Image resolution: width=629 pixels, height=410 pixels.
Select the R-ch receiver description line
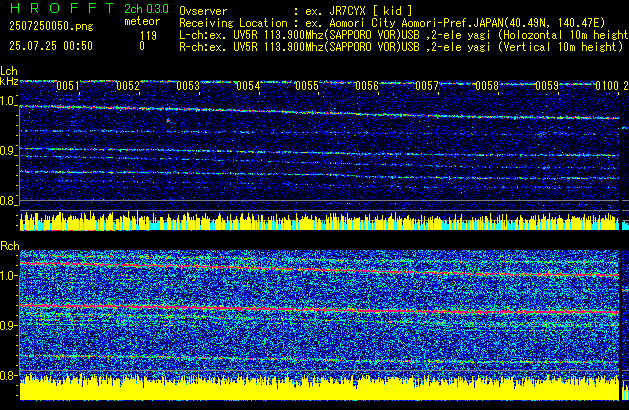point(401,47)
